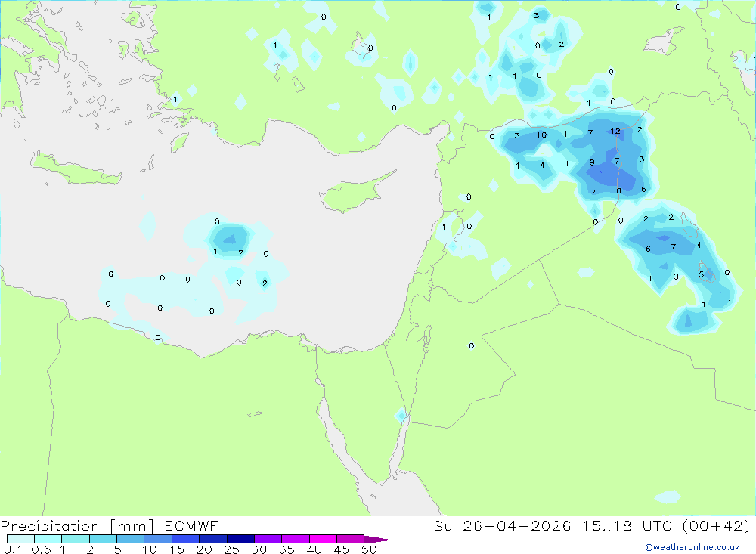Image resolution: width=756 pixels, height=554 pixels.
Task: Click the legend arrow tip above 50 mm
Action: [378, 539]
